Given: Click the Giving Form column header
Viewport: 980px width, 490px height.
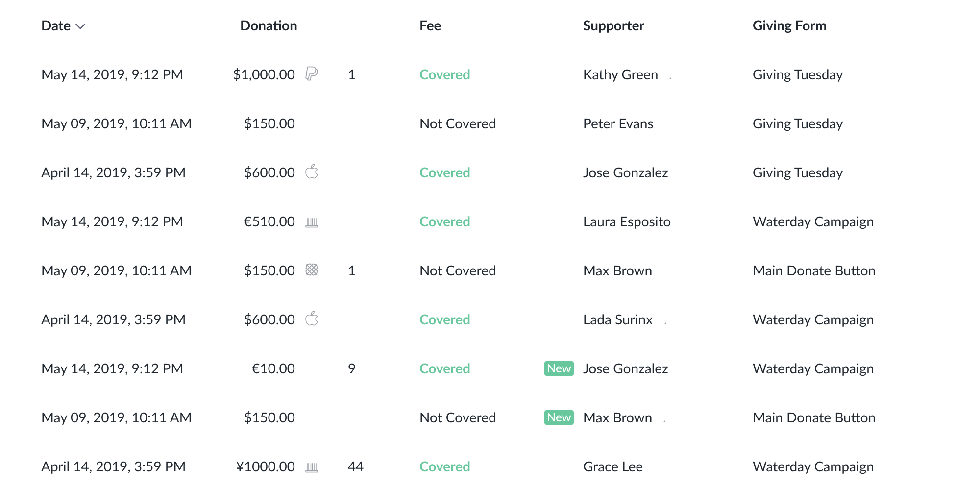Looking at the screenshot, I should [x=789, y=25].
